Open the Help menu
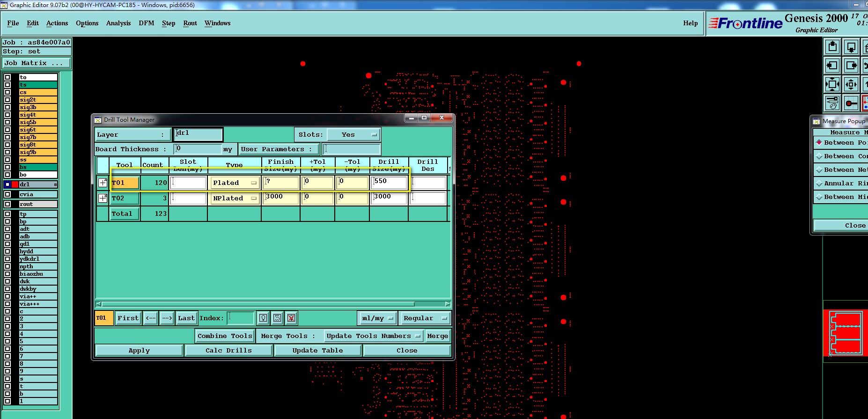 tap(690, 23)
